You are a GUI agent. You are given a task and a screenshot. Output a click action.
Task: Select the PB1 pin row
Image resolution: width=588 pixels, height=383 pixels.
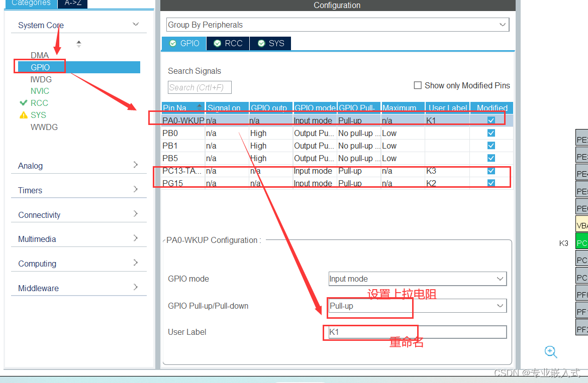coord(337,146)
